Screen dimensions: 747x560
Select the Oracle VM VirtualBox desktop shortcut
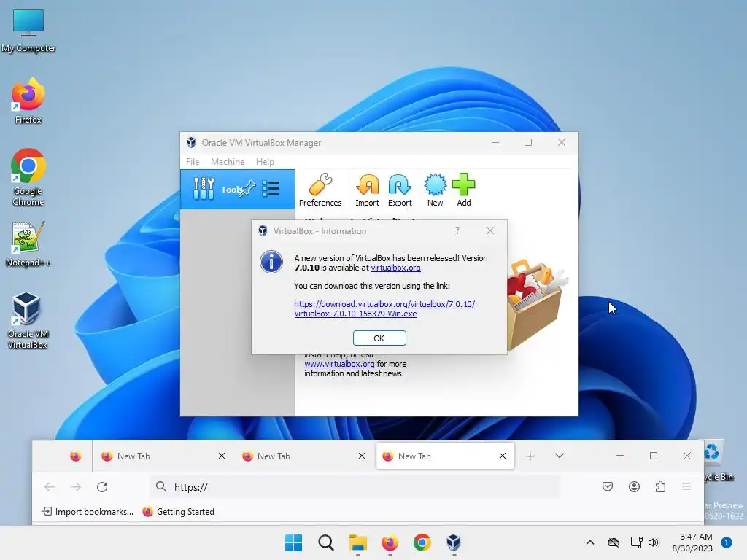click(28, 320)
